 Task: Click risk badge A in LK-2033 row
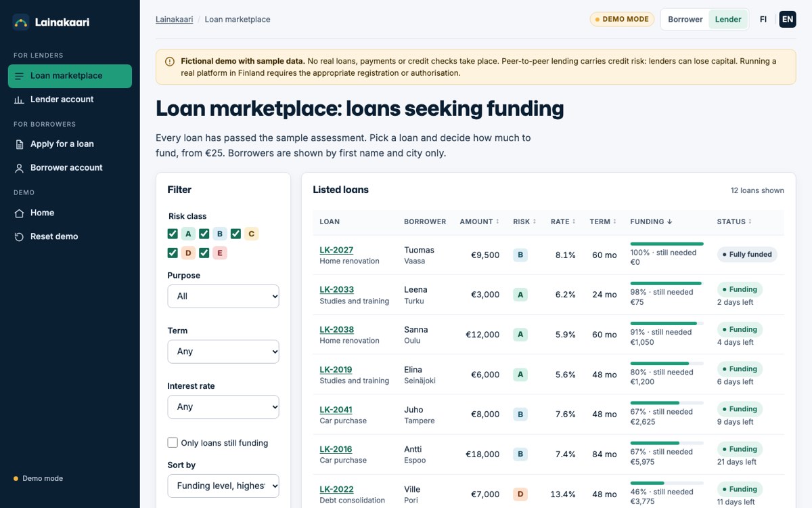[x=520, y=295]
